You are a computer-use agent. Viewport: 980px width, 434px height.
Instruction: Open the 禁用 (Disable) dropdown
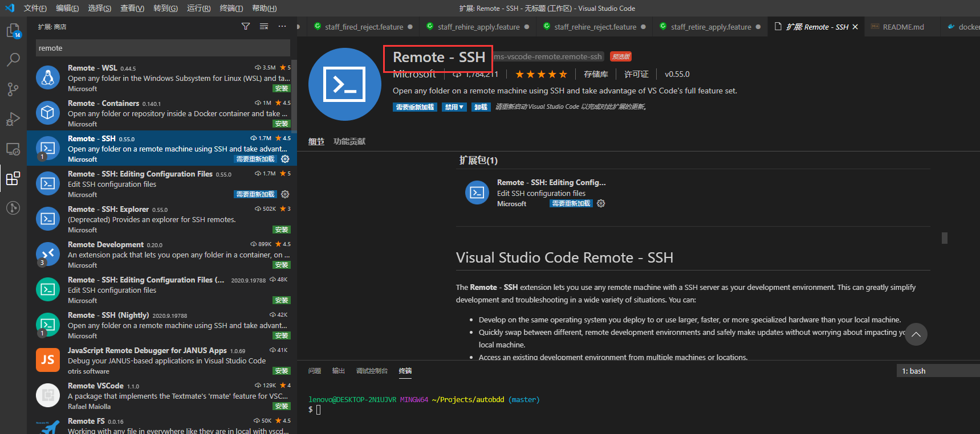click(454, 107)
